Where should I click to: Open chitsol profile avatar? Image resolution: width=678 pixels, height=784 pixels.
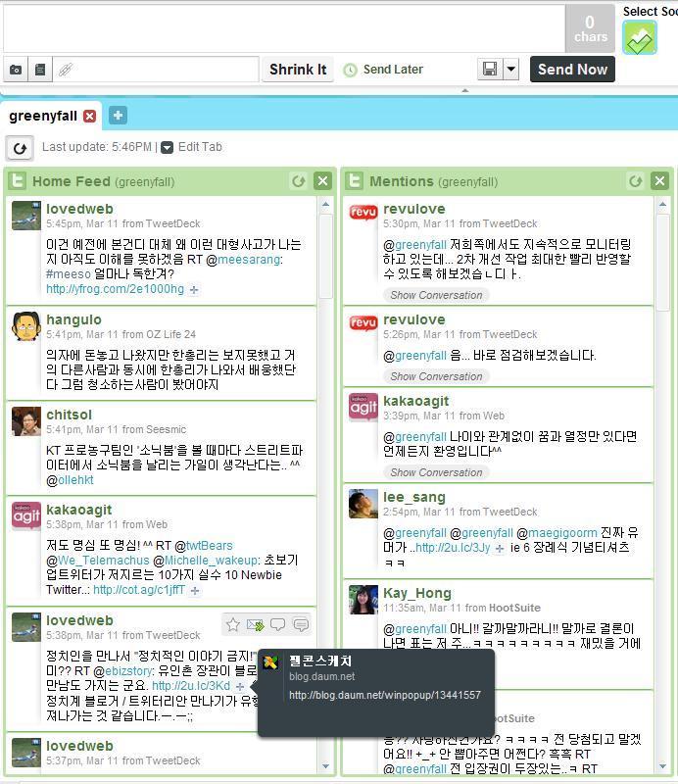(x=26, y=421)
